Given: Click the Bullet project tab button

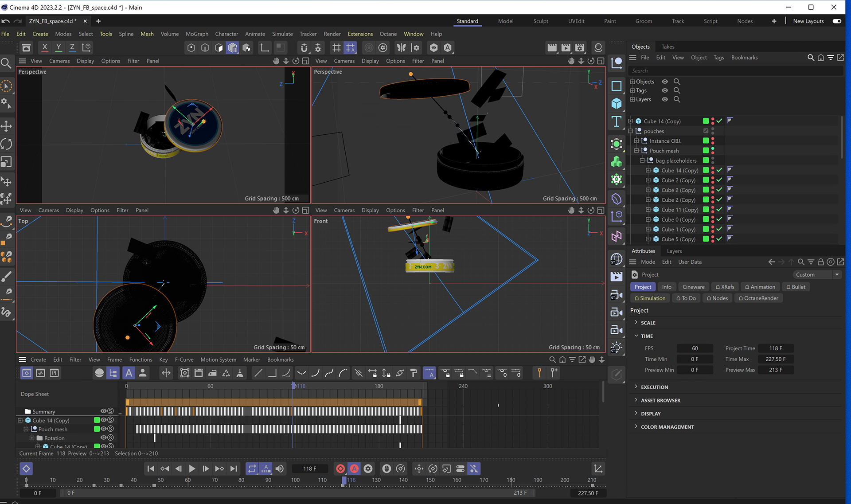Looking at the screenshot, I should coord(796,287).
